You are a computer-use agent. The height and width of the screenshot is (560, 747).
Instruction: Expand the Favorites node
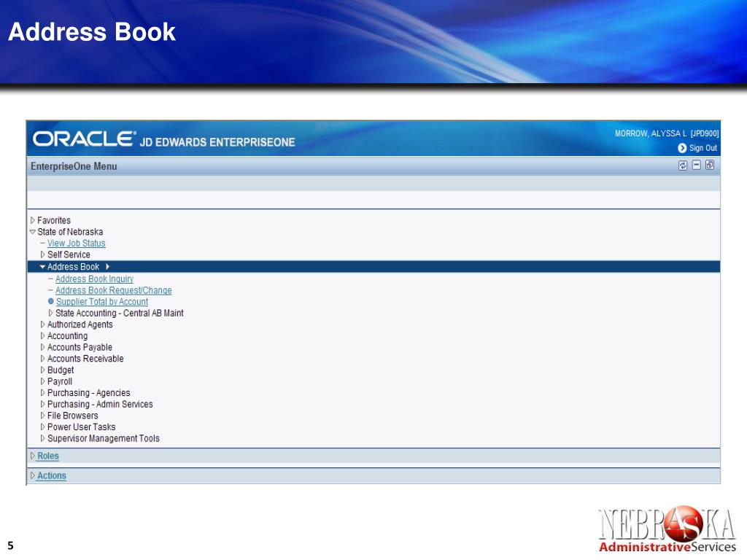click(32, 220)
